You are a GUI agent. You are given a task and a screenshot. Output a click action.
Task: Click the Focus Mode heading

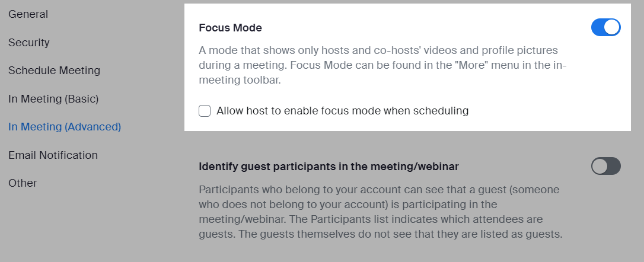(x=230, y=28)
